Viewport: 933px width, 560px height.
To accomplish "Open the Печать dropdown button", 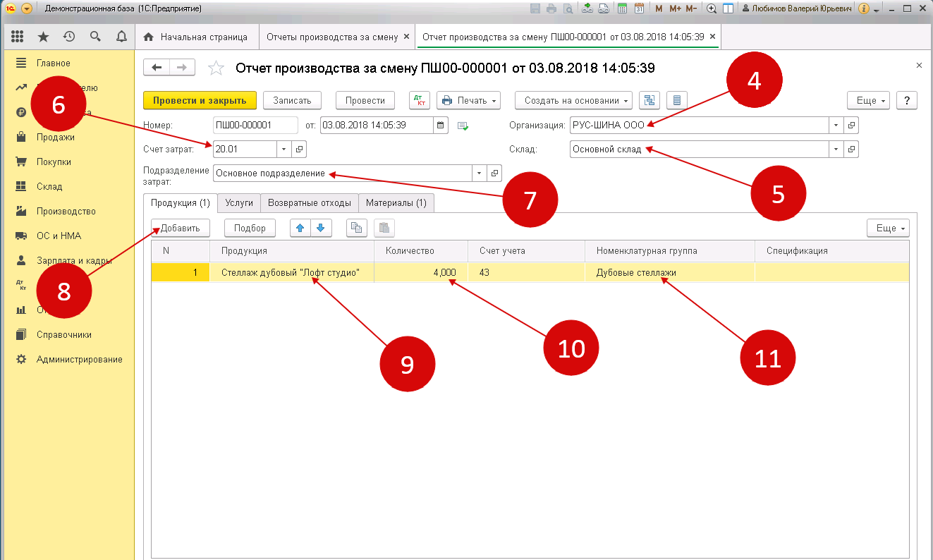I will pos(469,100).
